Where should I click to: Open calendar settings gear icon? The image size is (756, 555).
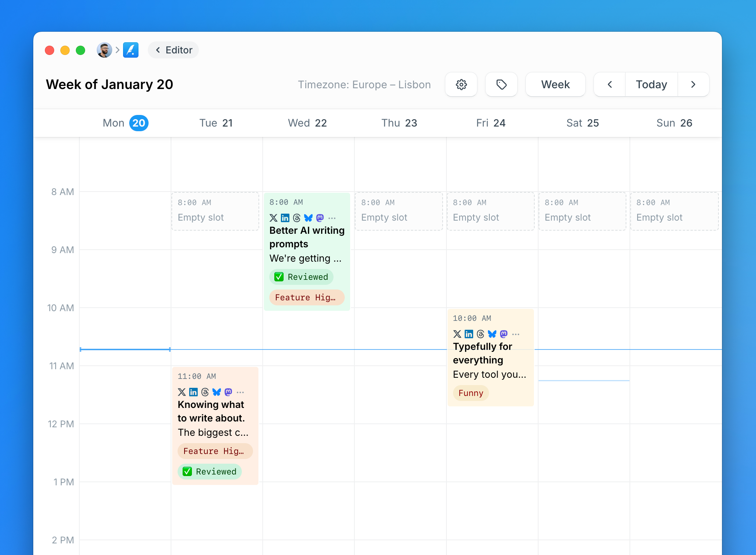coord(461,84)
